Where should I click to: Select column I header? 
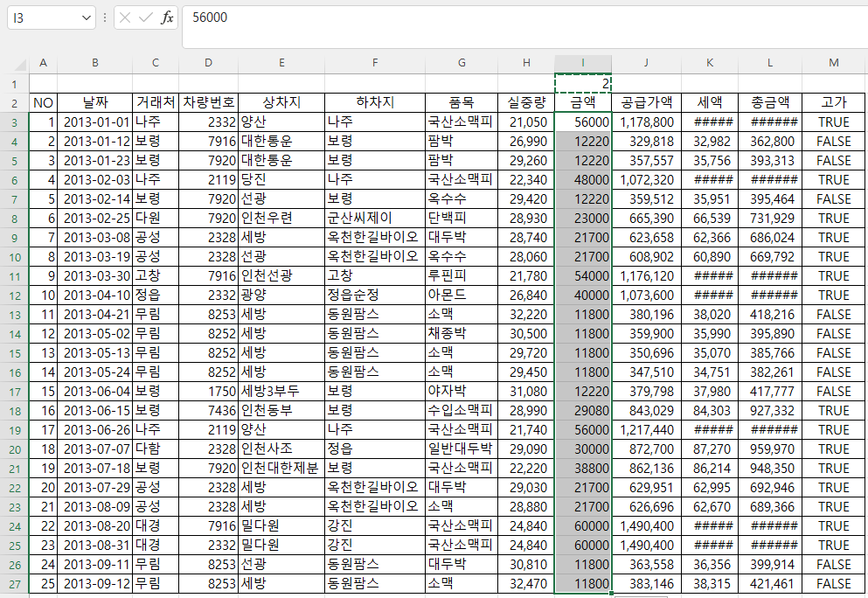pyautogui.click(x=583, y=63)
